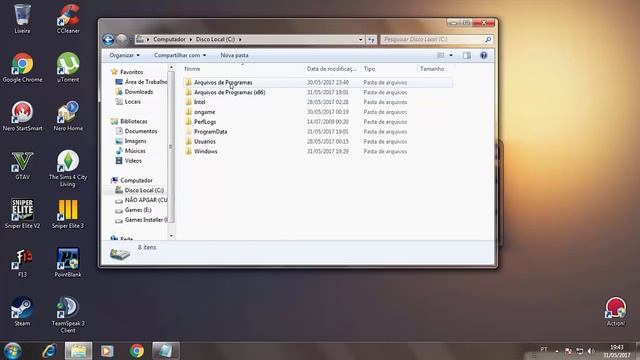Open the media player taskbar icon
This screenshot has width=640, height=360.
coord(107,351)
